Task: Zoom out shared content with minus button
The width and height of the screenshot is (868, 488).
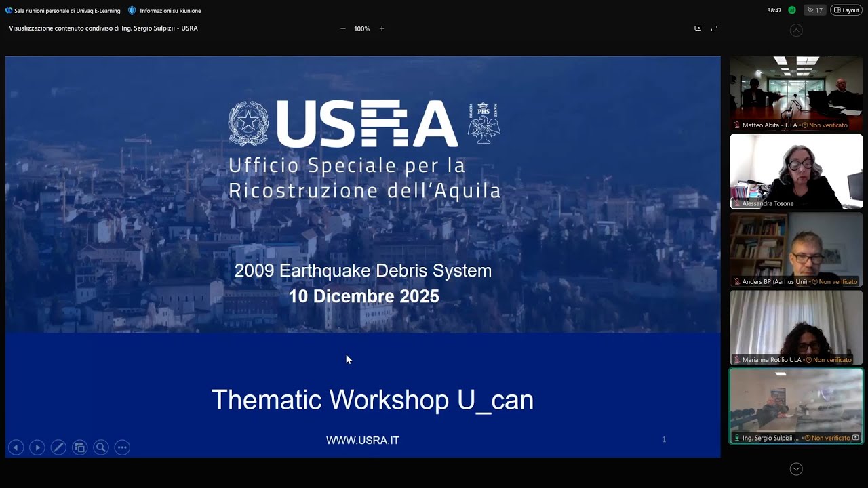Action: [342, 28]
